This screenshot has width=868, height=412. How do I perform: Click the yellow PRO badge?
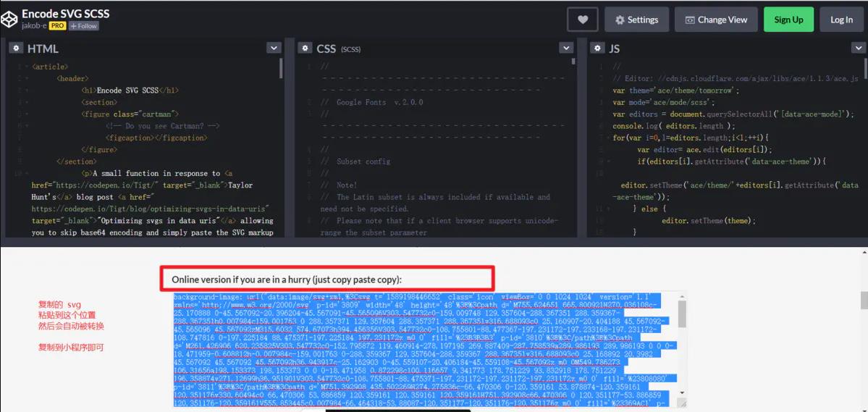(x=58, y=26)
